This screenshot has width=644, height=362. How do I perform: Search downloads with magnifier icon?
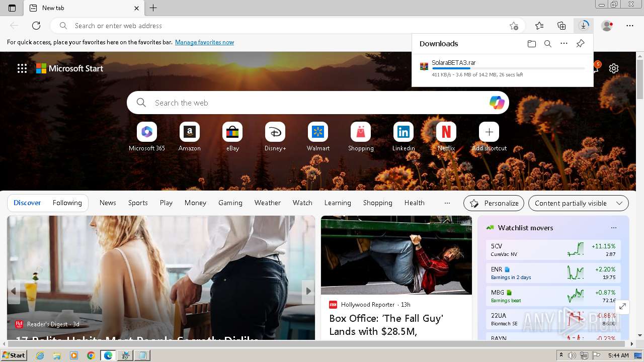548,44
